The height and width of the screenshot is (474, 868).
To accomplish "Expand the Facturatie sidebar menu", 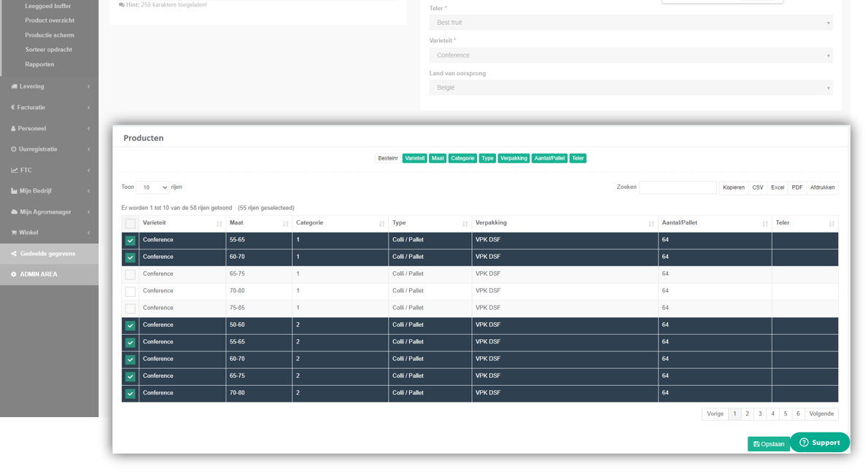I will 50,107.
